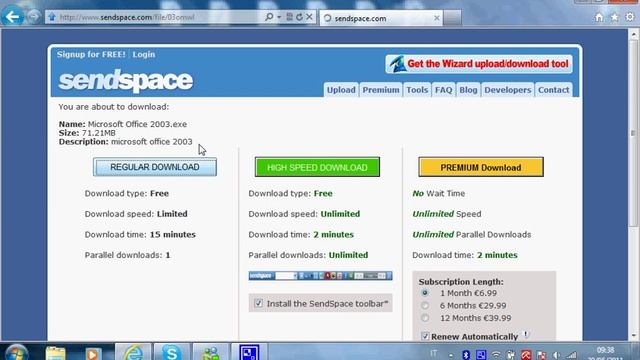Open the Tools tab on sendspace
Screen dimensions: 640x360
point(417,90)
